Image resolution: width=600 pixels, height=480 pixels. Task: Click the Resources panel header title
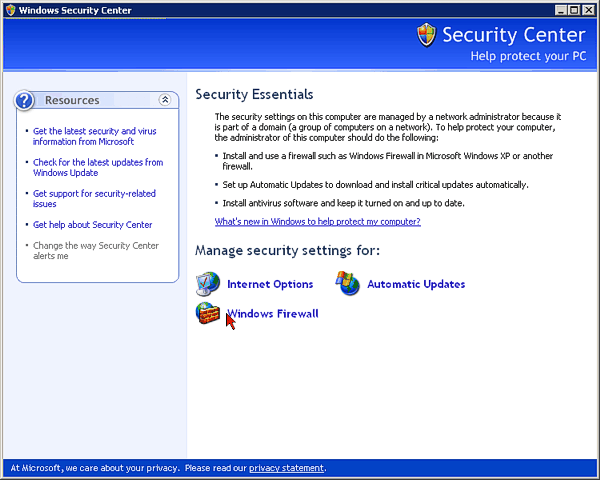pos(72,100)
